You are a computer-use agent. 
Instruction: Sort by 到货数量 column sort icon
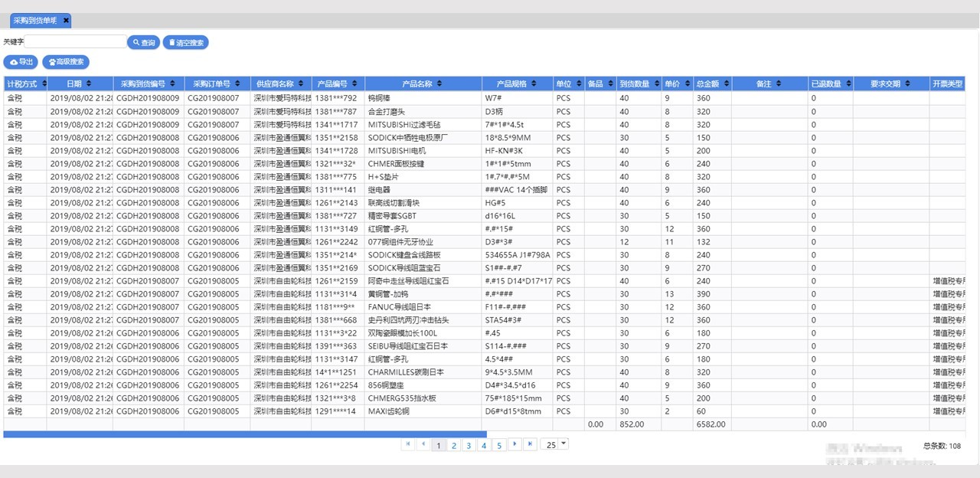pyautogui.click(x=656, y=83)
